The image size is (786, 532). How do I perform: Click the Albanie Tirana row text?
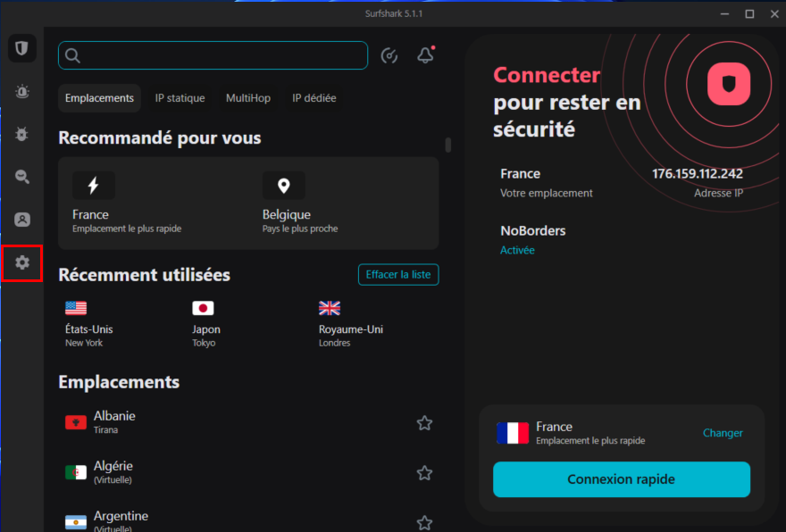(x=114, y=422)
